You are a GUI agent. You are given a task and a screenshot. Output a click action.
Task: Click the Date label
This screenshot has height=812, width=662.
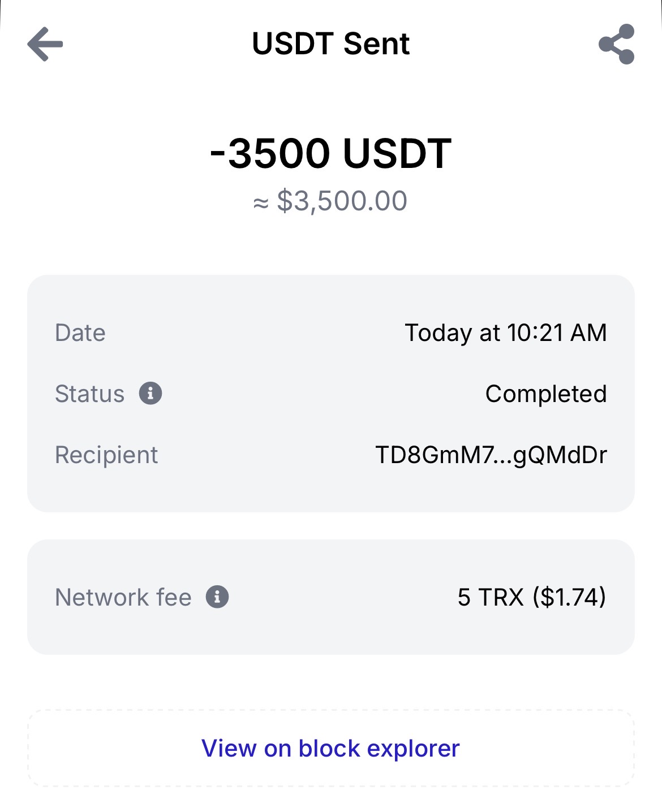[x=80, y=332]
